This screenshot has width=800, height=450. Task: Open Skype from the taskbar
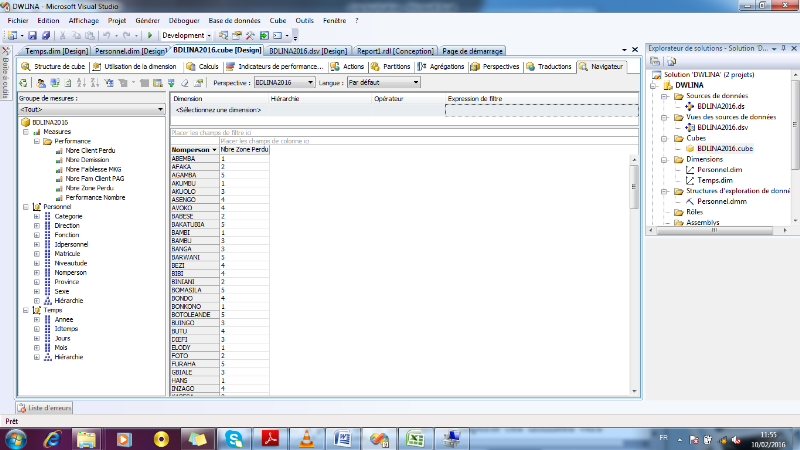[x=234, y=439]
